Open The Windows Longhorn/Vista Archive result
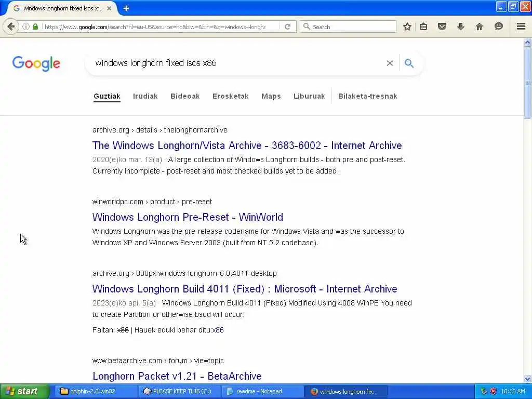 click(247, 145)
